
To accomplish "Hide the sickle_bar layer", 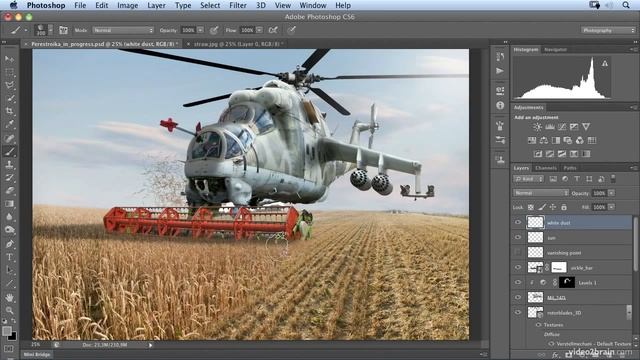I will (x=518, y=267).
